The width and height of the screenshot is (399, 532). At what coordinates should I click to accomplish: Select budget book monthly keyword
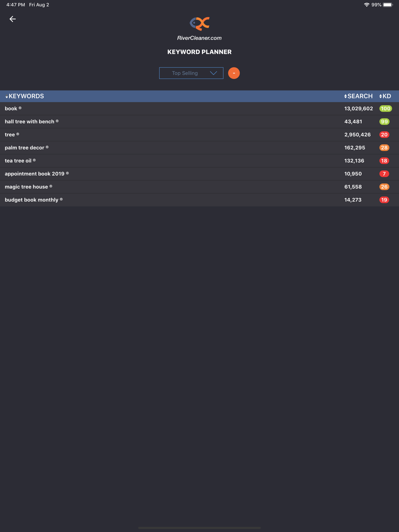(x=32, y=200)
